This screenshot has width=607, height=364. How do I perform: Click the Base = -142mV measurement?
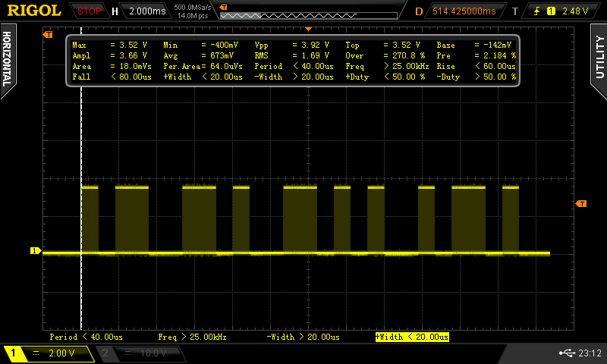pos(474,45)
